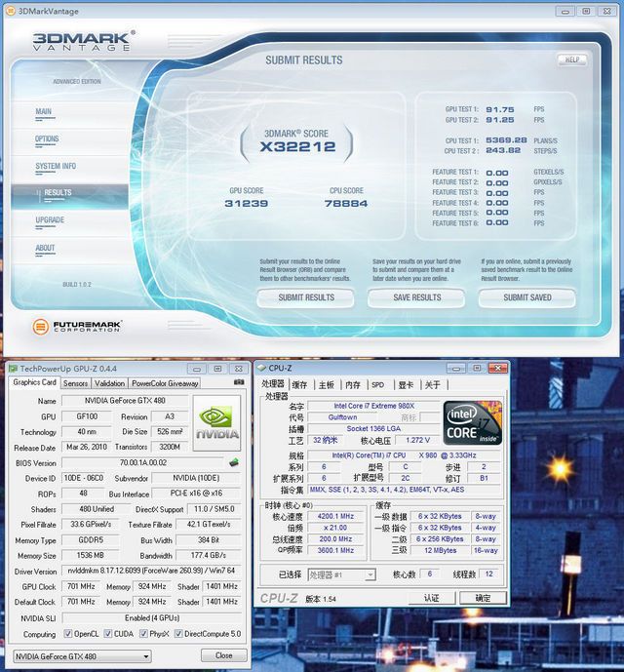Click the HELP button in 3DMark
624x672 pixels.
(571, 59)
